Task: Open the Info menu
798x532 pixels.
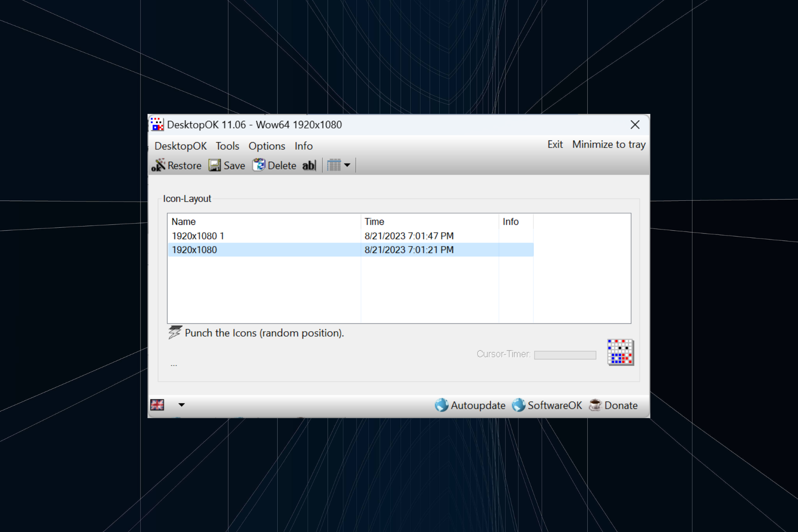Action: (303, 146)
